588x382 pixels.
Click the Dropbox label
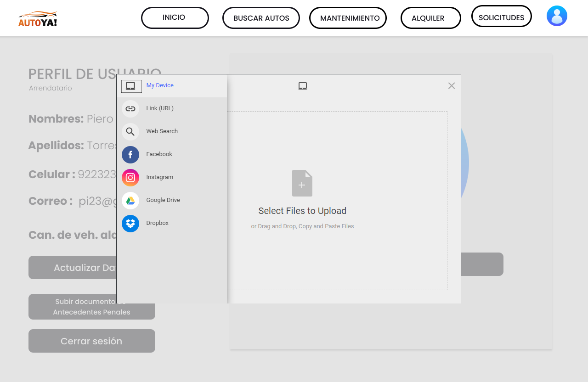[158, 223]
